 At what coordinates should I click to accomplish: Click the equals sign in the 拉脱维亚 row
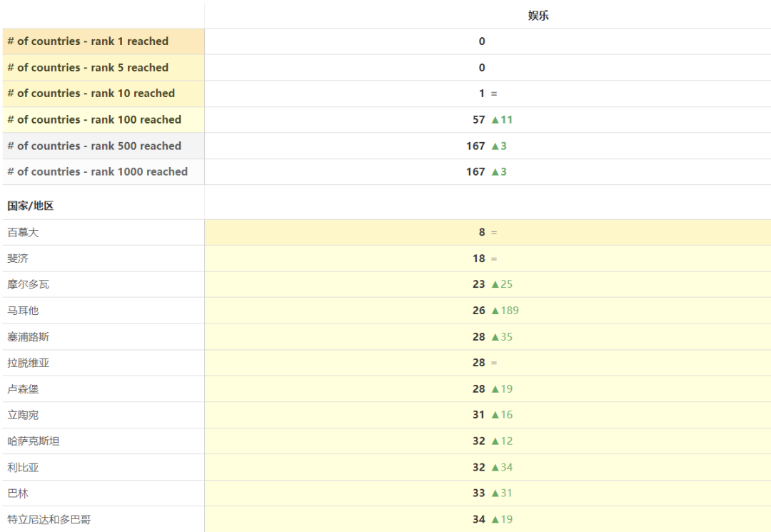pos(494,363)
